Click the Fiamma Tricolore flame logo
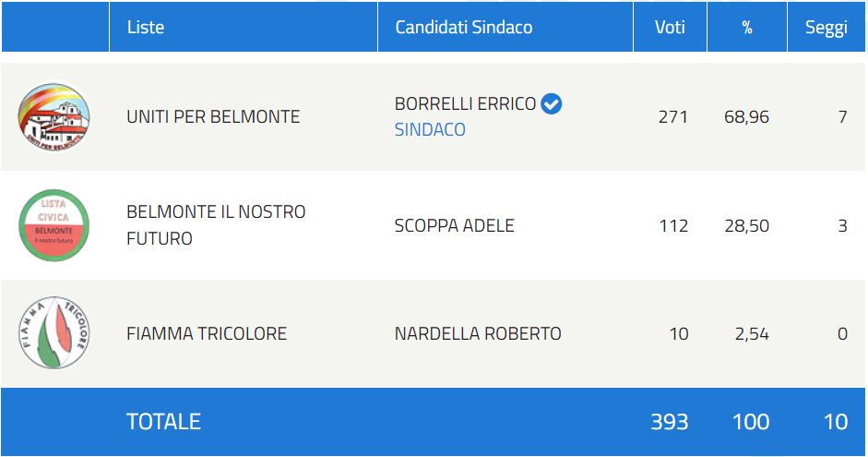This screenshot has height=457, width=868. tap(54, 333)
